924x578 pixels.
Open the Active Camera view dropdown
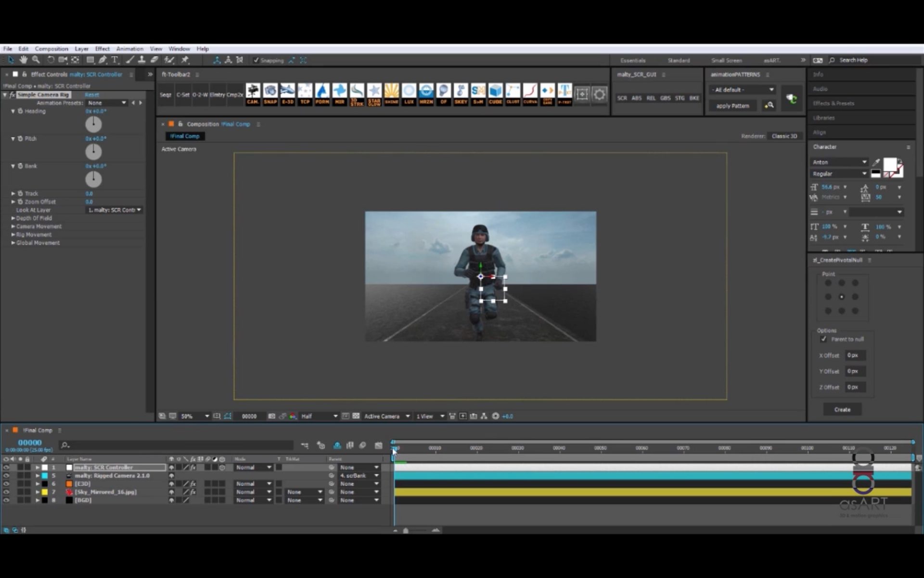coord(386,416)
